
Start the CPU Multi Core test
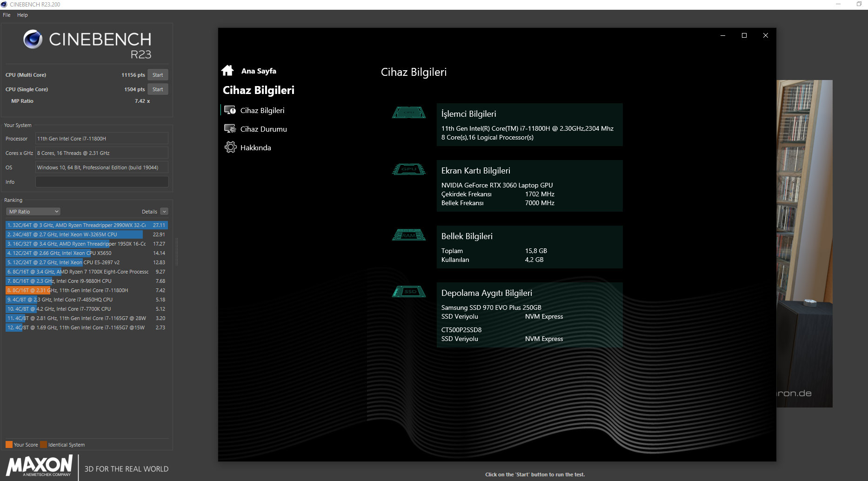coord(158,75)
